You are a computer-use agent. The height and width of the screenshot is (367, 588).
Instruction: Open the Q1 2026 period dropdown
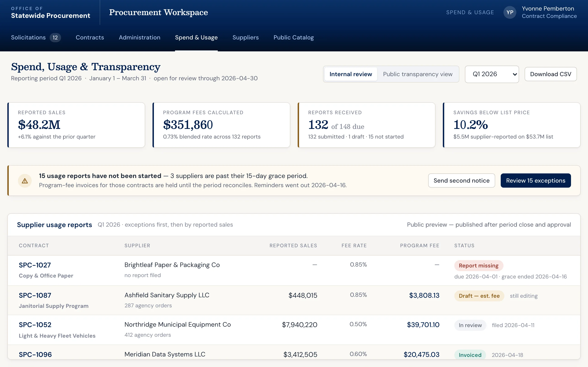pos(492,74)
